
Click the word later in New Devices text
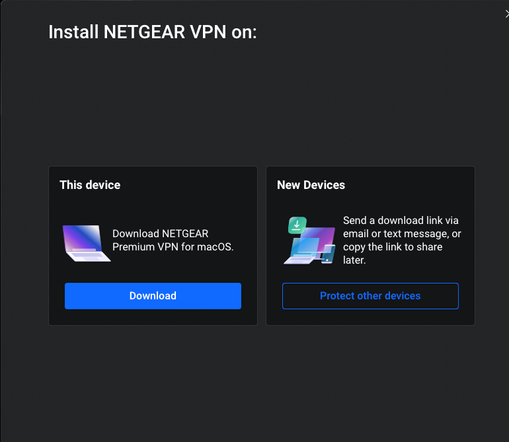[354, 260]
